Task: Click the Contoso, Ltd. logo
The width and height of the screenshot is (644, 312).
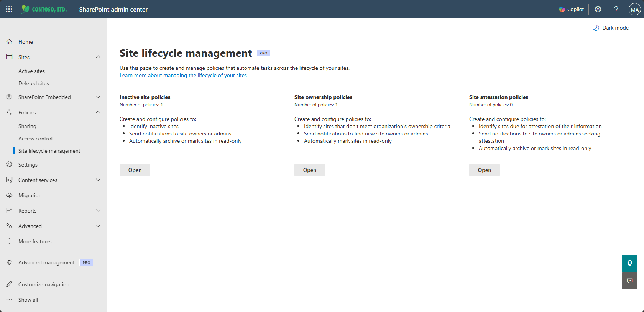Action: pos(44,9)
